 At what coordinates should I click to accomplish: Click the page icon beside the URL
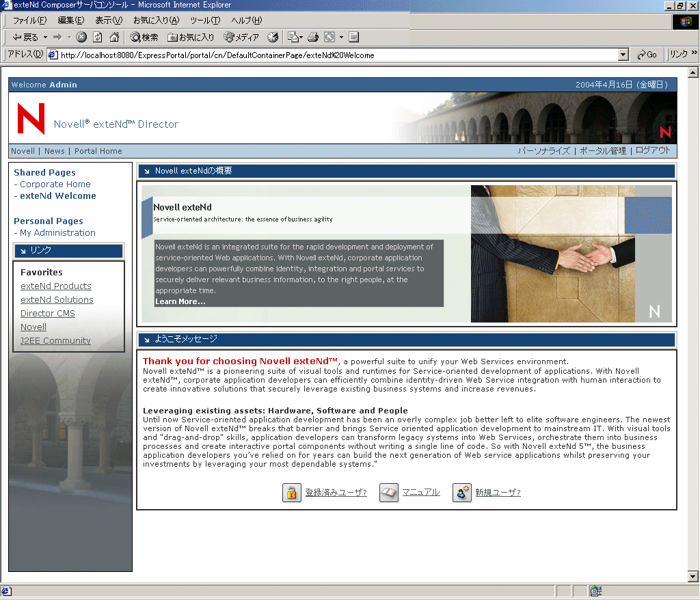53,55
